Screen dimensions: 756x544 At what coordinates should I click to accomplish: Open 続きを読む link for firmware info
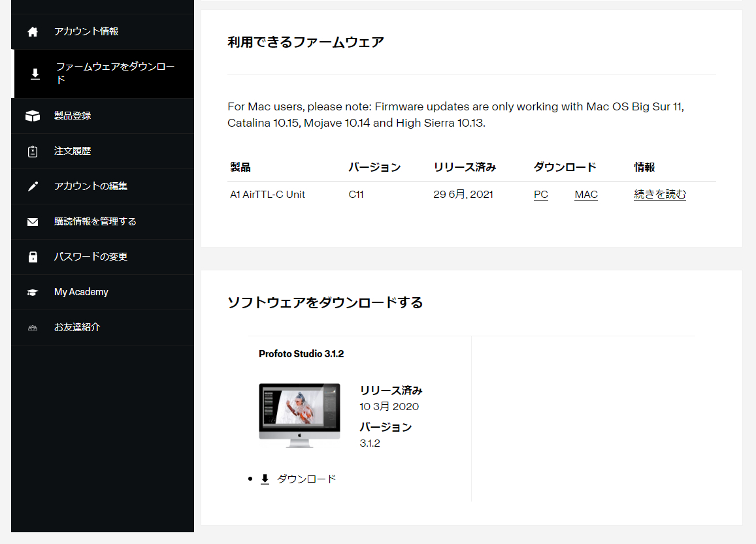pyautogui.click(x=659, y=195)
